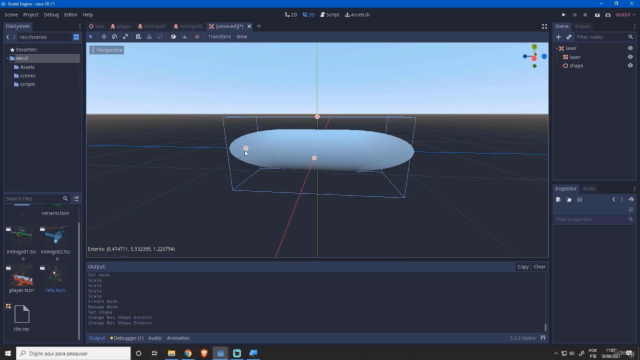
Task: Play the current scene
Action: pos(597,15)
